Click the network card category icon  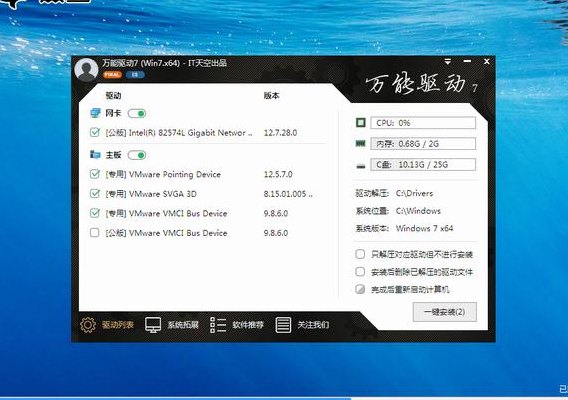click(95, 113)
